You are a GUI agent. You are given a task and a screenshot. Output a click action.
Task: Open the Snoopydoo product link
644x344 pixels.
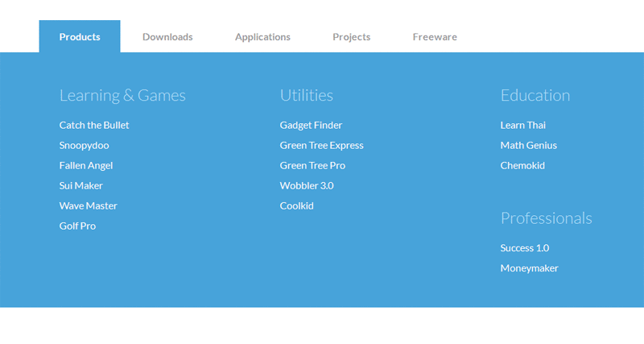coord(84,145)
